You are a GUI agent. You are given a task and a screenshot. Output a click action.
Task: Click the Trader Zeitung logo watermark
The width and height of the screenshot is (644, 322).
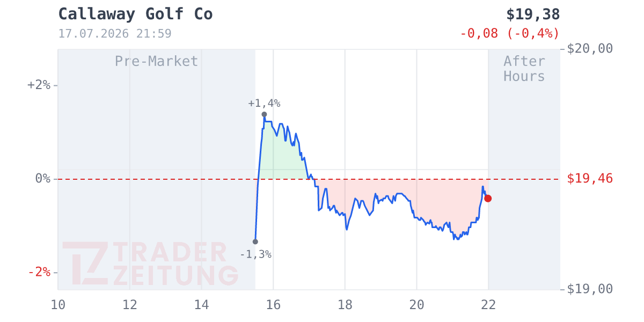[x=150, y=264]
